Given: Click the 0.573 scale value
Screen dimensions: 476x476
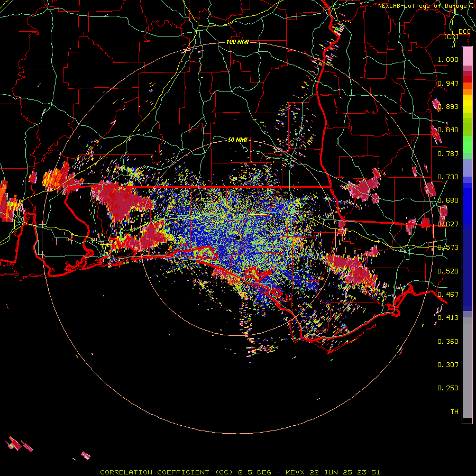Looking at the screenshot, I should pyautogui.click(x=448, y=248).
